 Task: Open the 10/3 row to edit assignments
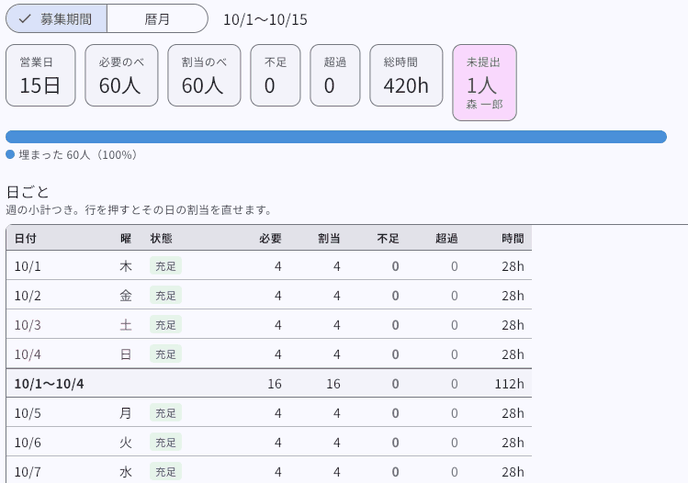pos(269,324)
